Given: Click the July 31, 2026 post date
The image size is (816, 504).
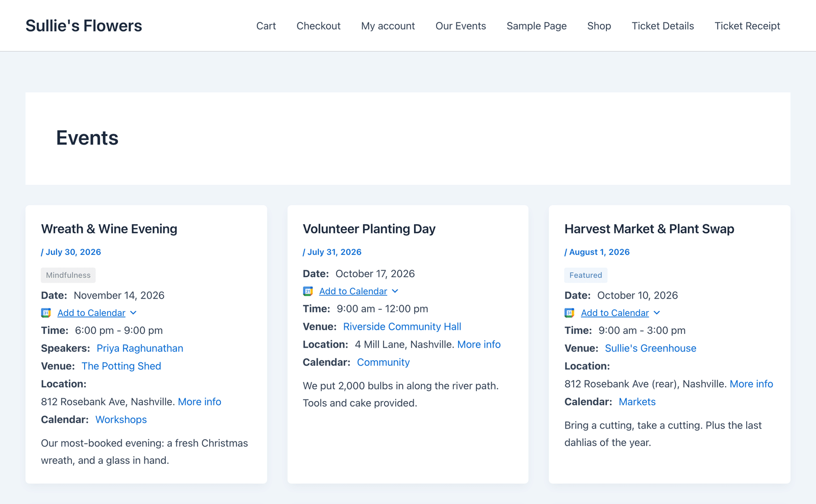Looking at the screenshot, I should (335, 252).
